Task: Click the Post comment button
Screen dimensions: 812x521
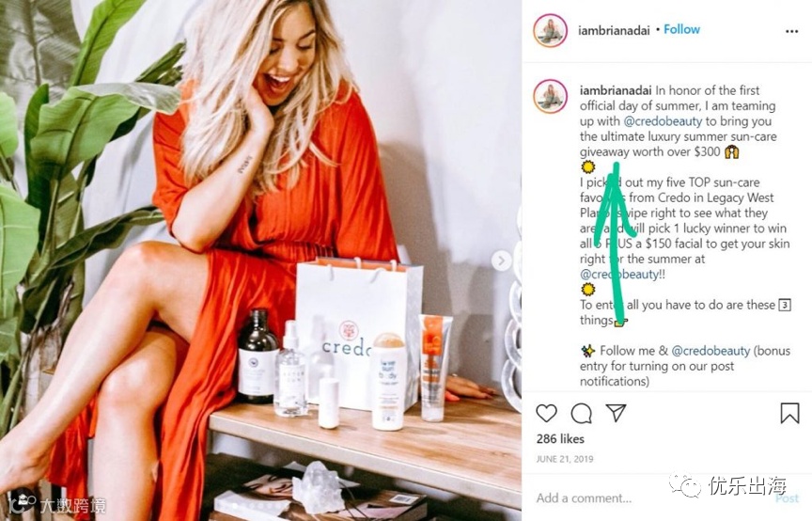Action: coord(788,498)
